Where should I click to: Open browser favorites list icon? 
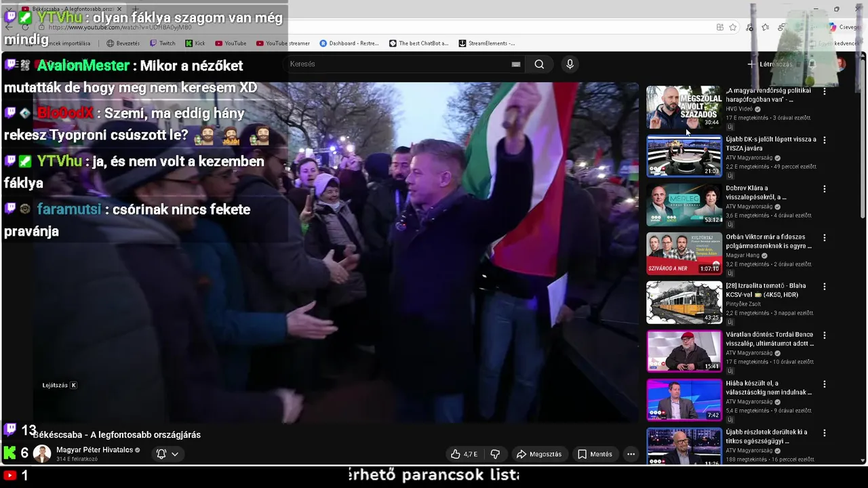(x=765, y=27)
